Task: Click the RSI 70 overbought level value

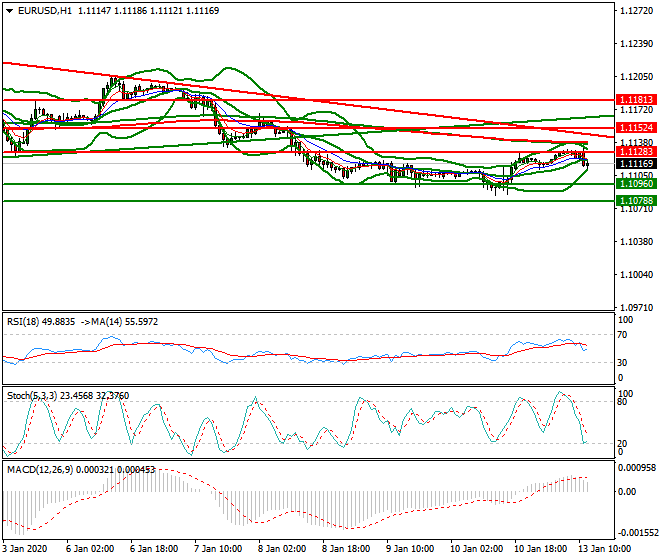Action: pyautogui.click(x=623, y=335)
